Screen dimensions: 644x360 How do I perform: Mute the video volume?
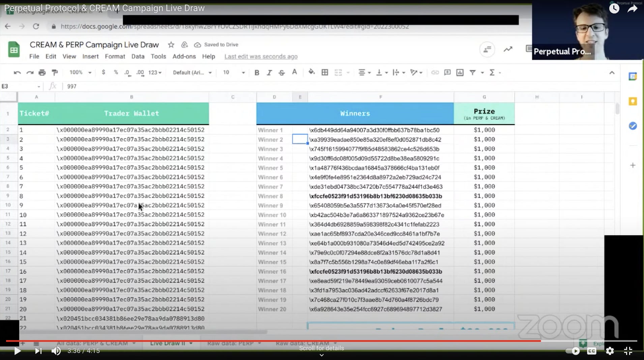pyautogui.click(x=56, y=351)
